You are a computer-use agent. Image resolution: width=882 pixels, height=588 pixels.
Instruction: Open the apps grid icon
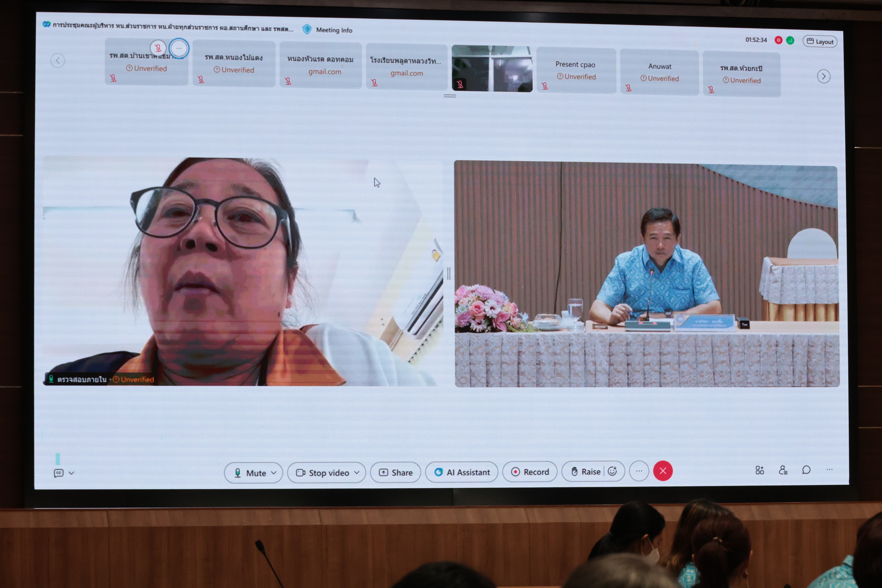(759, 470)
